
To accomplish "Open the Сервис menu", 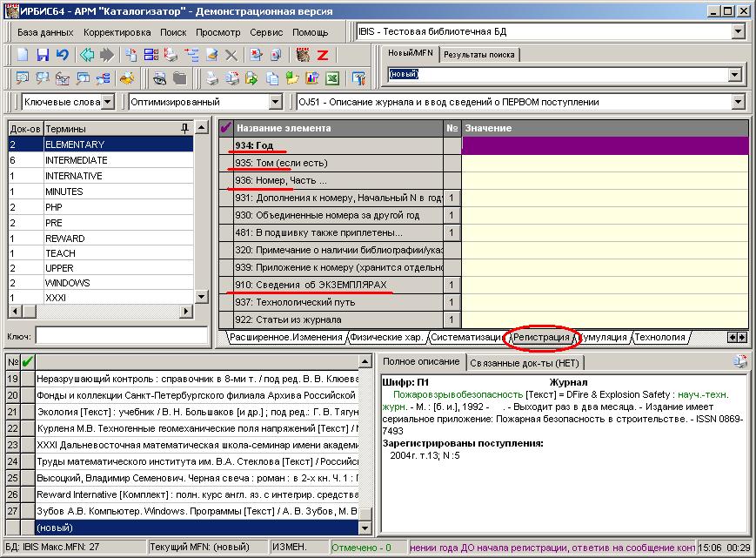I will tap(266, 32).
